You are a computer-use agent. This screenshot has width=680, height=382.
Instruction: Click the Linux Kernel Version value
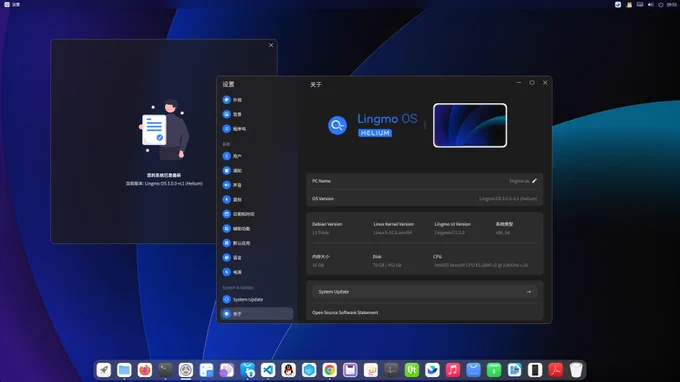click(393, 233)
